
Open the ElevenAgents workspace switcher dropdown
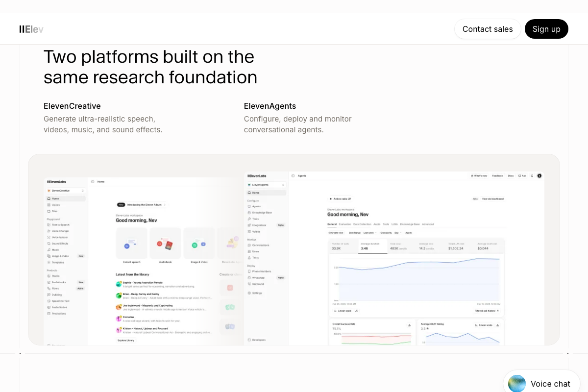pos(266,185)
